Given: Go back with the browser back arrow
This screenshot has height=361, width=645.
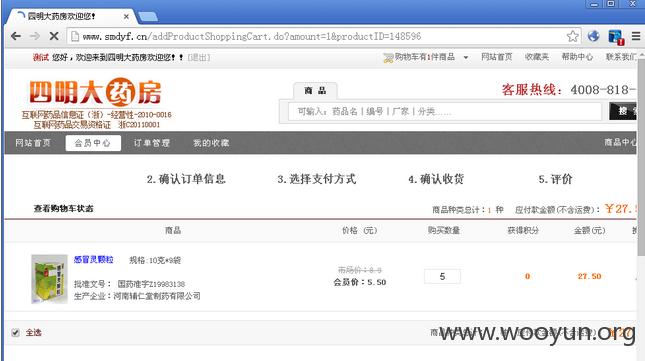Looking at the screenshot, I should click(16, 36).
